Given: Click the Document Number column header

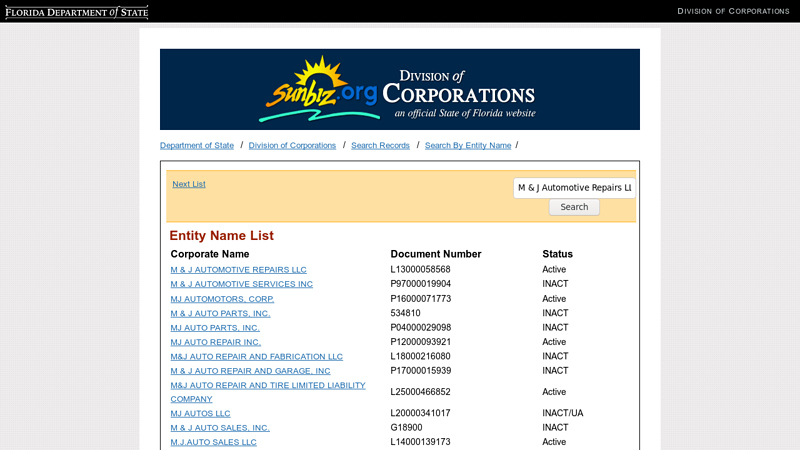Looking at the screenshot, I should tap(436, 254).
